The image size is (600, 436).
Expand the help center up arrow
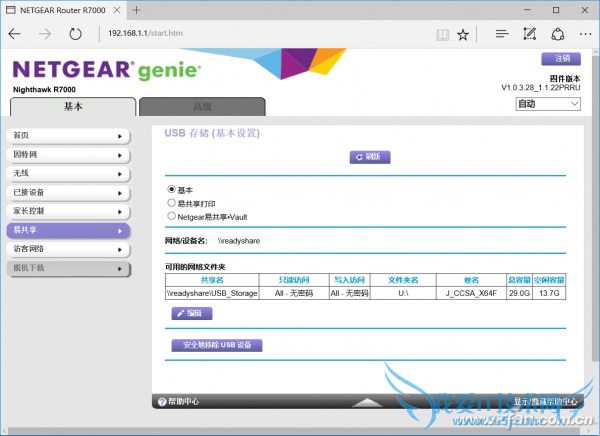(x=367, y=402)
